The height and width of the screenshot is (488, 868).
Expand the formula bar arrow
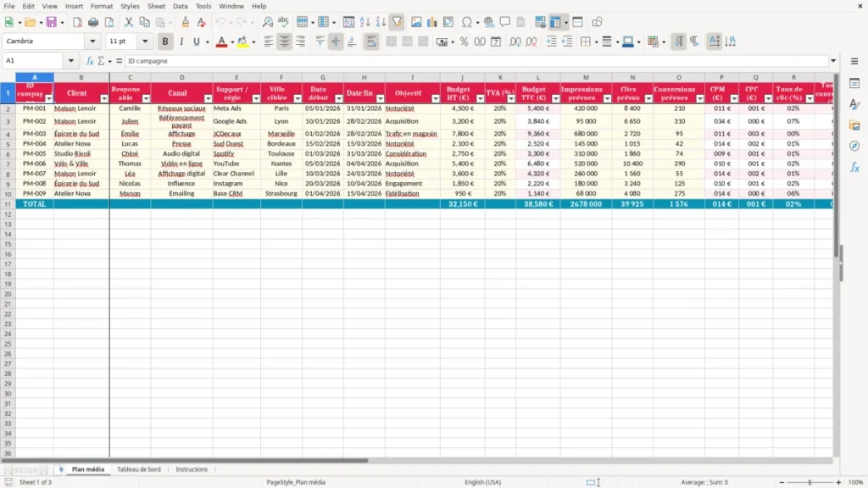(833, 61)
